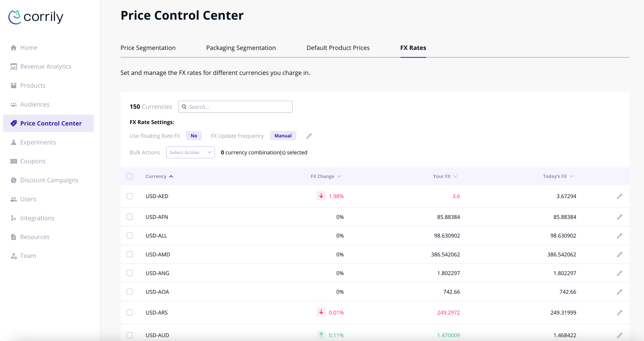Open Default Product Prices tab

[338, 48]
